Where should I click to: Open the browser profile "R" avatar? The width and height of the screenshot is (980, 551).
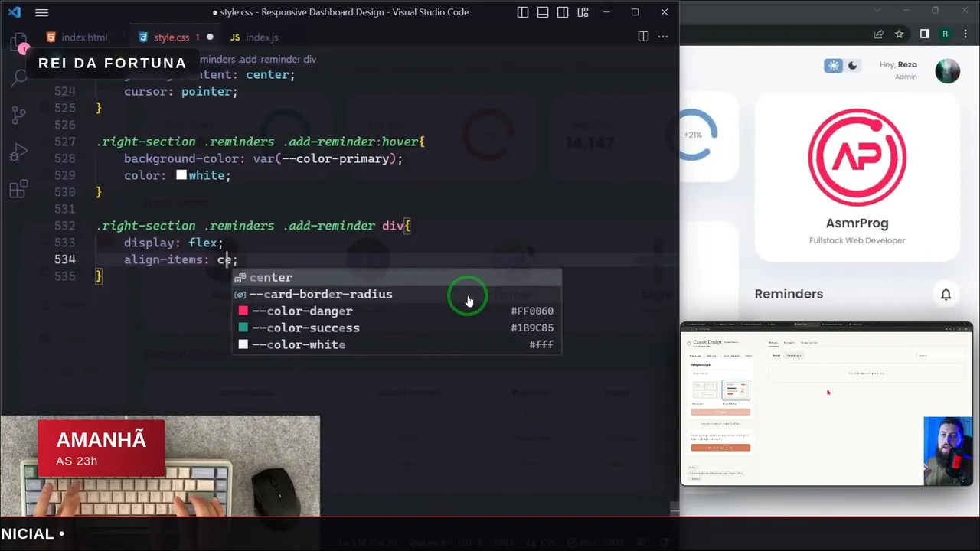(946, 34)
